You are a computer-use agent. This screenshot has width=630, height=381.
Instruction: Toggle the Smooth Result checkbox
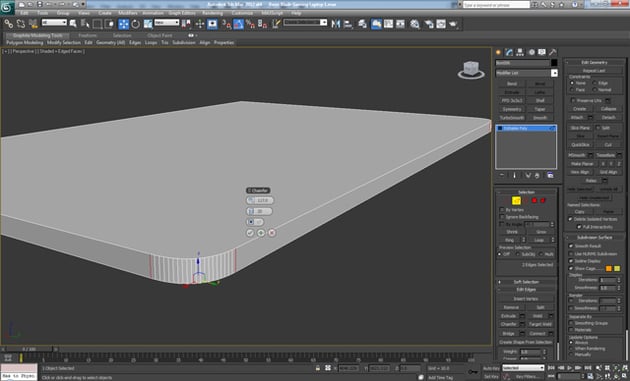pos(571,246)
